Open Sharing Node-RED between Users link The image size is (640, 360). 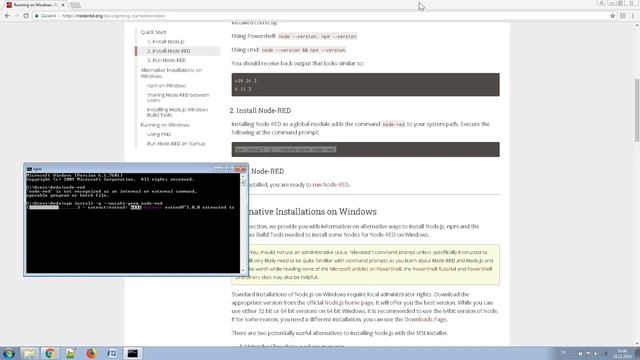pos(178,97)
